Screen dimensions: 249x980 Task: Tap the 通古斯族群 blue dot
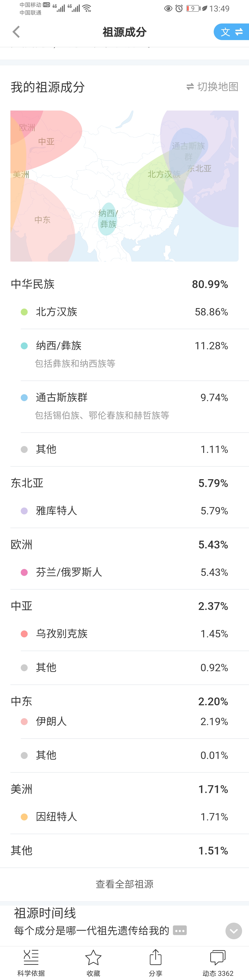(24, 398)
